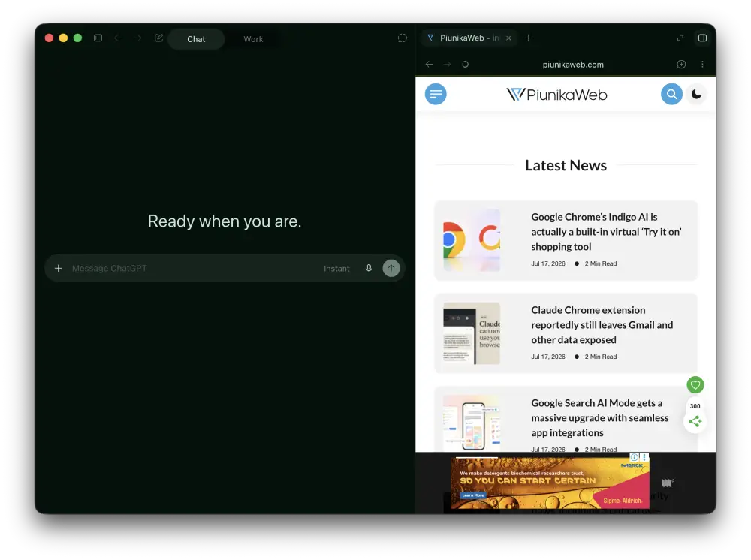Go forward in ChatGPT window history
The width and height of the screenshot is (751, 560).
tap(137, 38)
